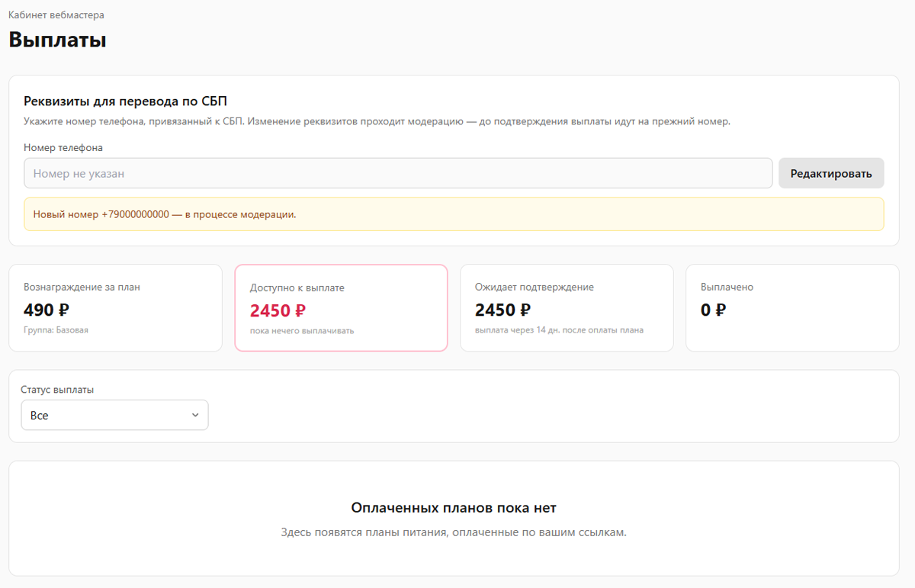Click the Статус выплаты label
The height and width of the screenshot is (588, 915).
coord(57,389)
